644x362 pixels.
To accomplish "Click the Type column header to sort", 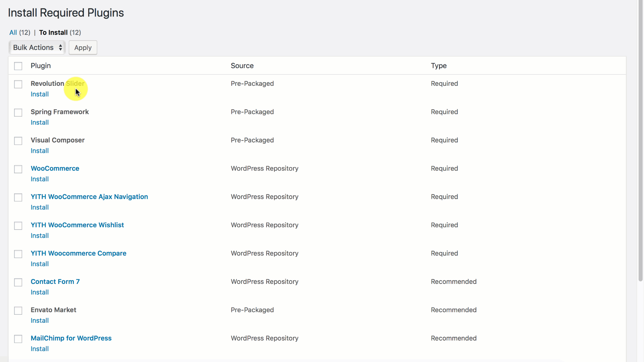I will (x=438, y=65).
